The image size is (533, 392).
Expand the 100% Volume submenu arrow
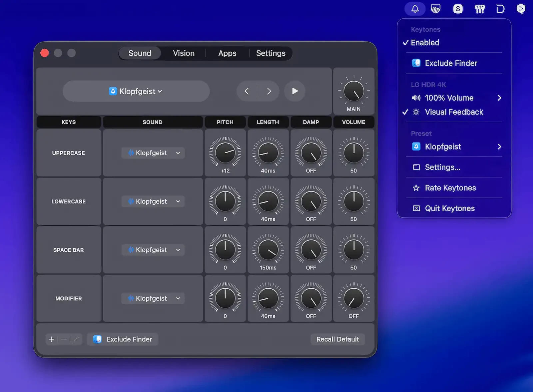pyautogui.click(x=499, y=98)
